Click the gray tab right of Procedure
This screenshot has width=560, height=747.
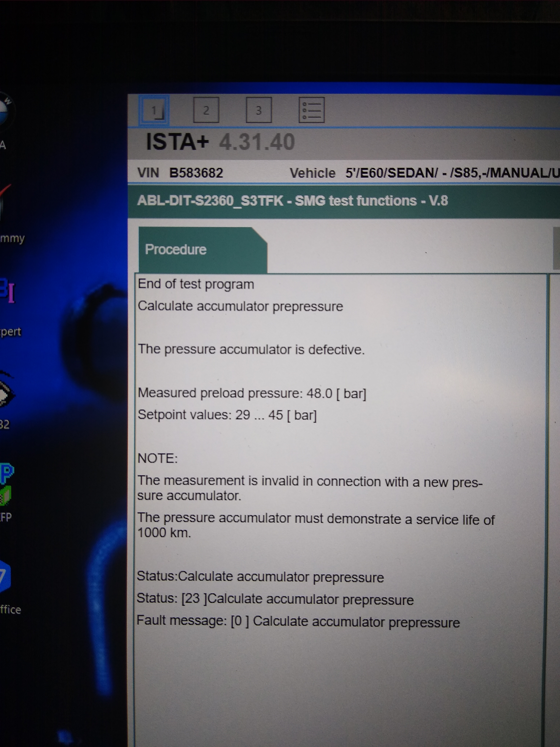[556, 249]
